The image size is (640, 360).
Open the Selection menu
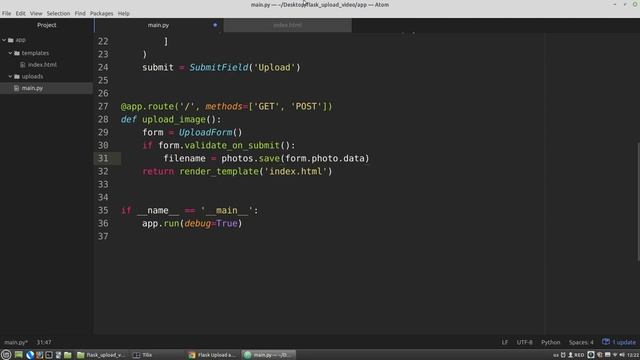(58, 13)
